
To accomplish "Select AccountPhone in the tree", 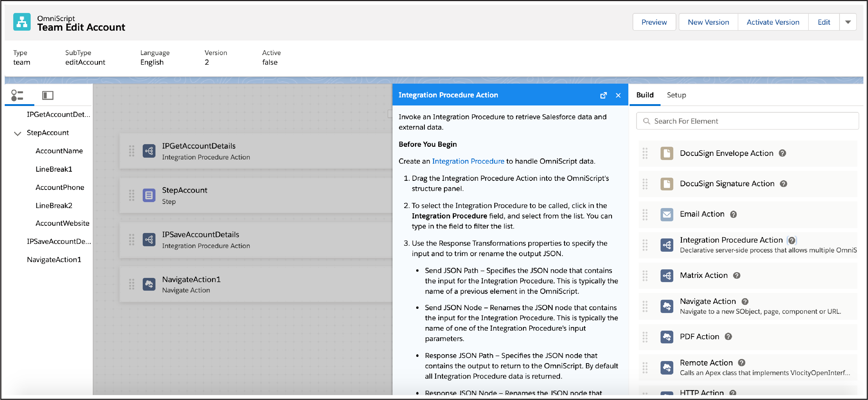I will tap(60, 188).
